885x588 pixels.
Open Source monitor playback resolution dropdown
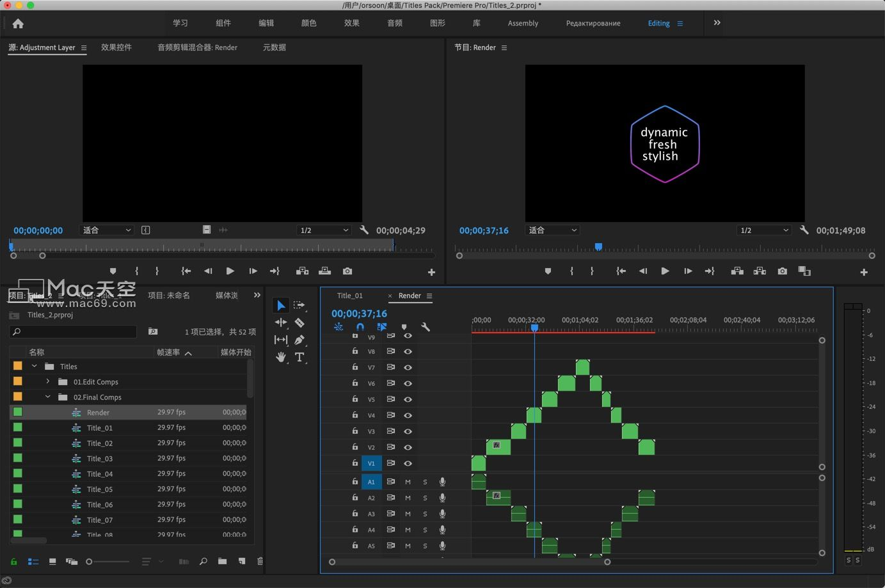pos(324,230)
